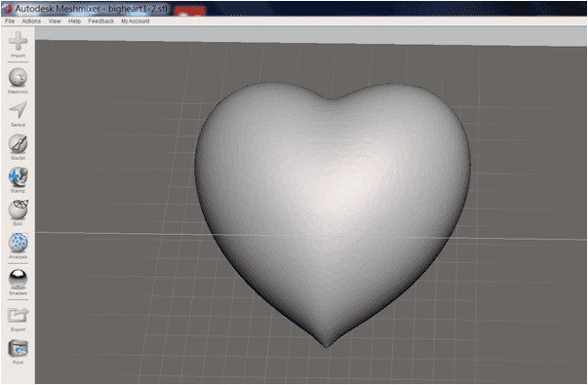This screenshot has width=588, height=385.
Task: Click the Autodesk Meshmixer title bar icon
Action: (8, 8)
